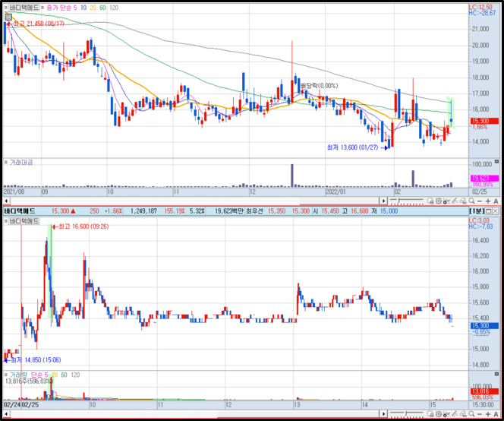Step minute chart scrollbar right with arrow
The height and width of the screenshot is (421, 504).
(383, 413)
